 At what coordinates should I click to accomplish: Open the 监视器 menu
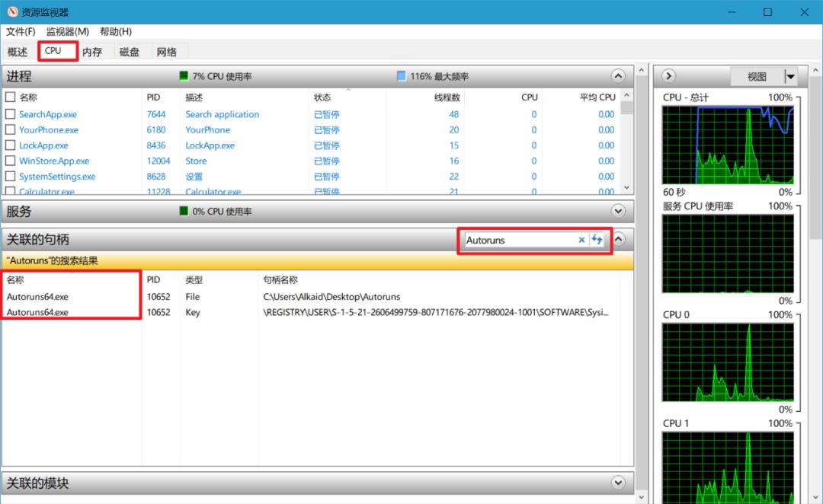67,31
